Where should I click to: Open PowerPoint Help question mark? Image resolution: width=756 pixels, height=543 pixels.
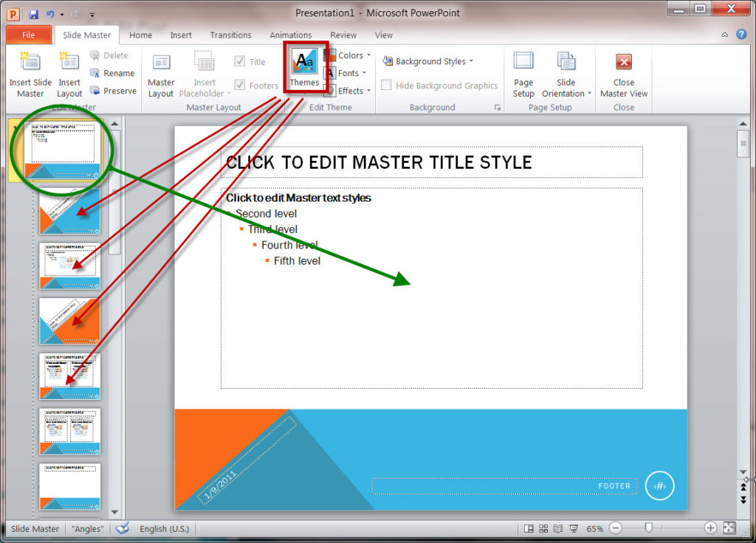click(741, 34)
